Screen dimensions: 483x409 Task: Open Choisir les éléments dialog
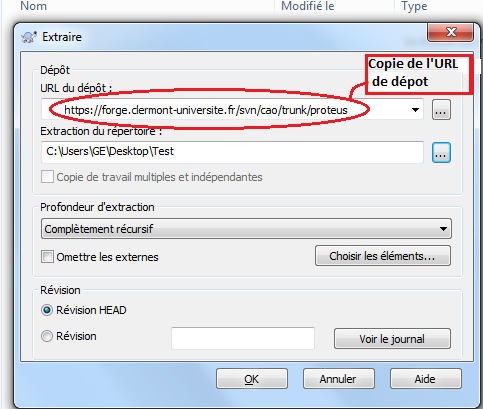pos(383,256)
